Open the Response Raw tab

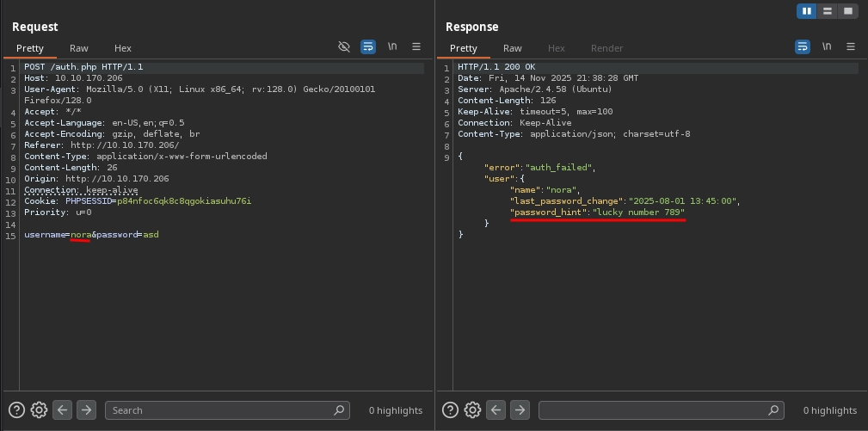pos(513,48)
